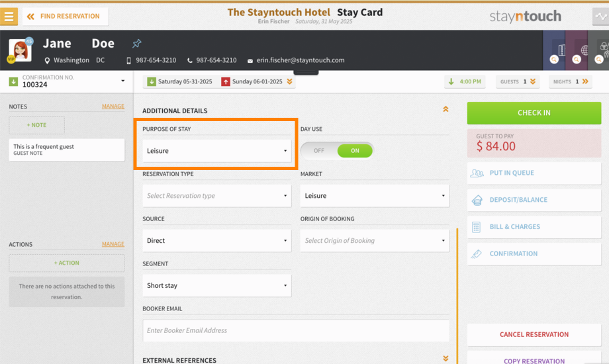Click the Guest to Pay $84.00 box

pos(534,143)
